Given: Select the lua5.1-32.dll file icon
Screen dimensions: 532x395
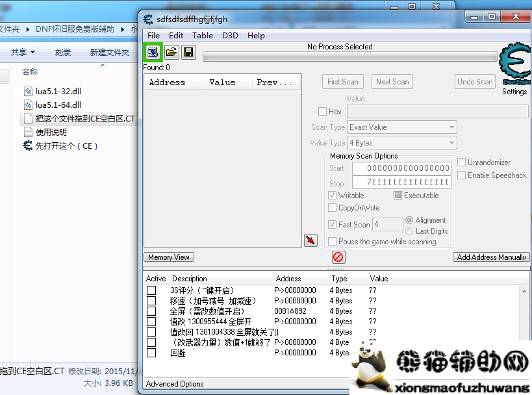Looking at the screenshot, I should point(28,91).
